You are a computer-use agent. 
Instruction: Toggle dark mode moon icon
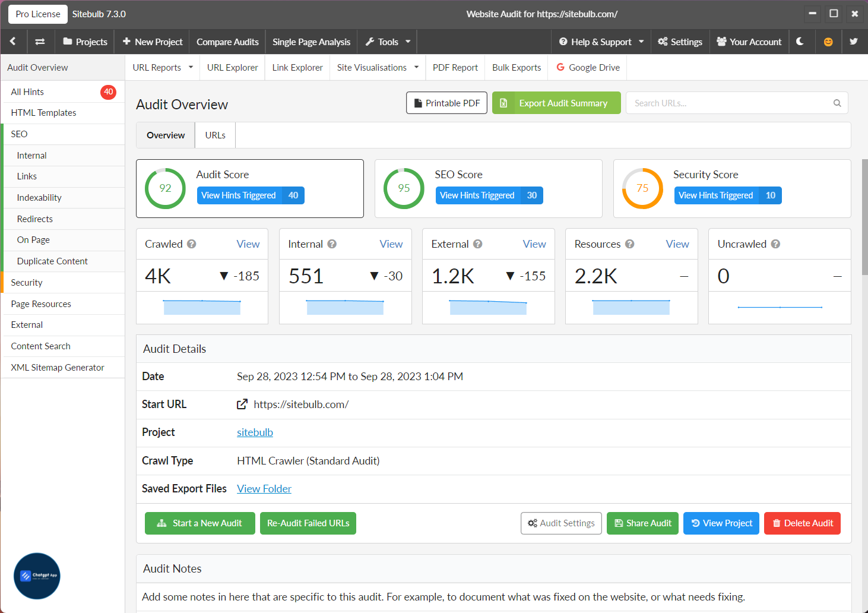[x=800, y=42]
